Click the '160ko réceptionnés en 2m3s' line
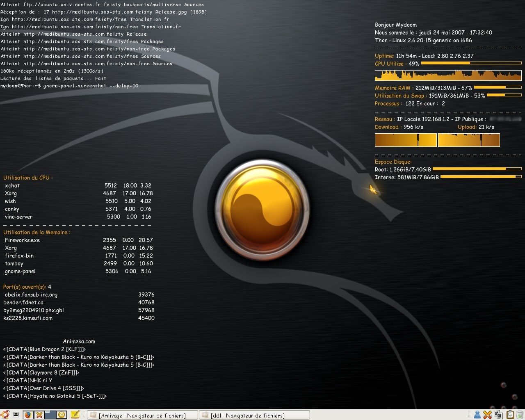Viewport: 525px width, 420px height. [52, 71]
